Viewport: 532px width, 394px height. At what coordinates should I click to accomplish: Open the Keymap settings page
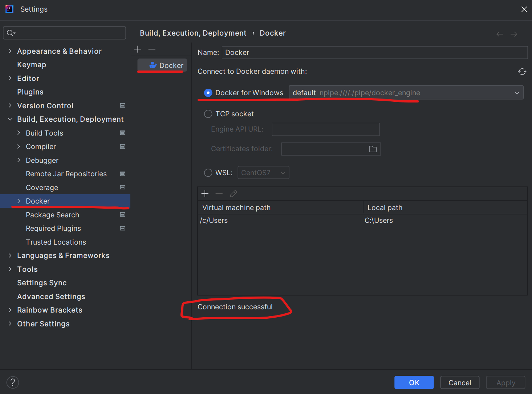click(x=32, y=65)
